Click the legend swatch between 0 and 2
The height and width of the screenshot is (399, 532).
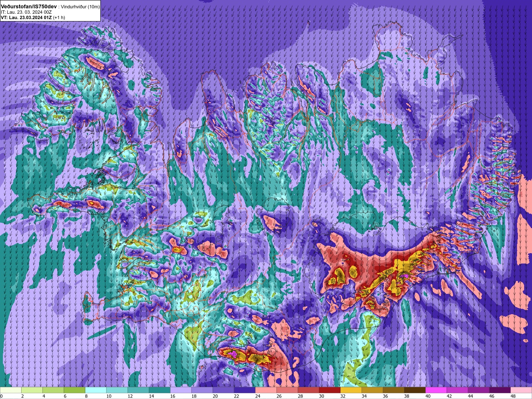11,390
